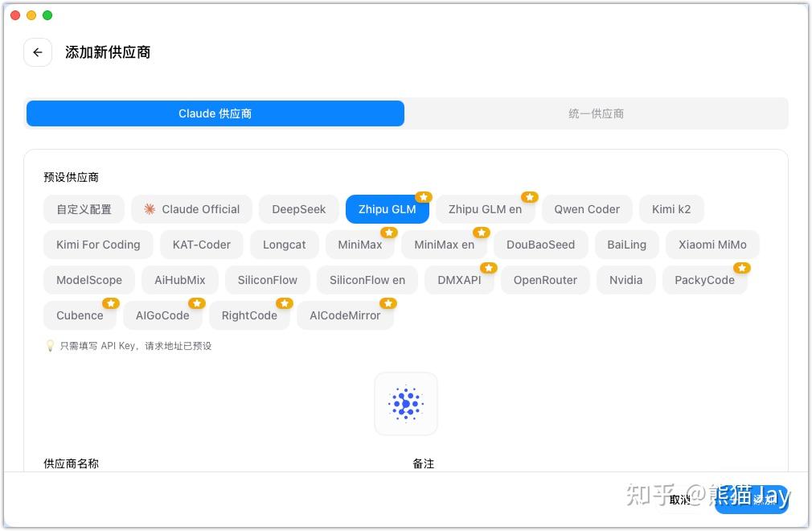Click the back arrow button

(38, 52)
